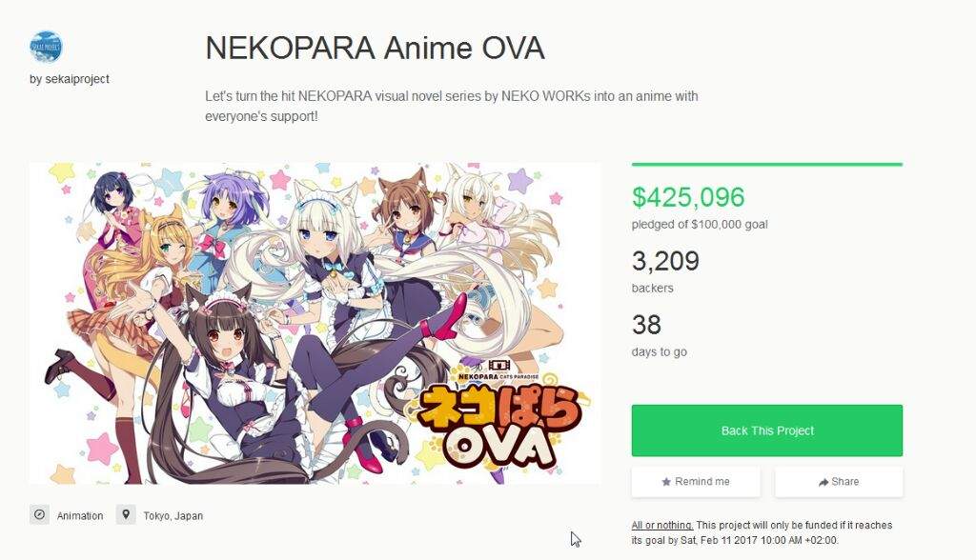This screenshot has height=560, width=976.
Task: Click the $425,096 pledged amount
Action: 688,197
